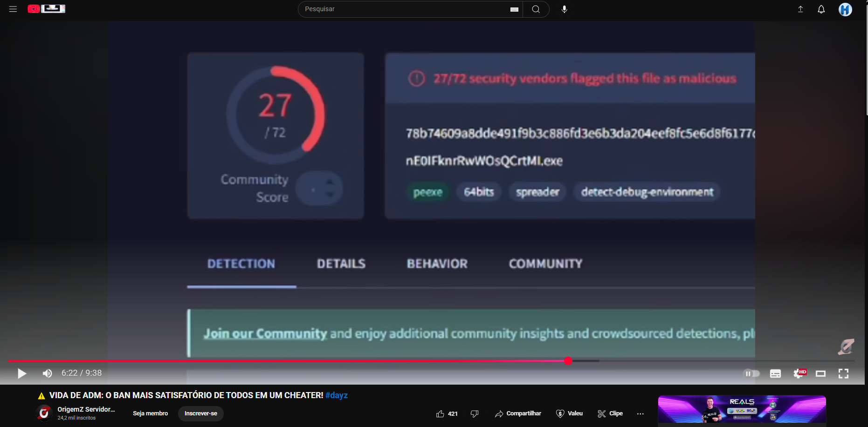Start a voice search with the microphone

(564, 9)
